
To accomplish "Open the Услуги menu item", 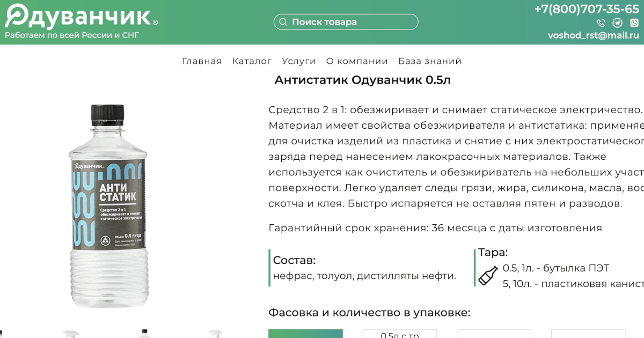I will tap(299, 61).
